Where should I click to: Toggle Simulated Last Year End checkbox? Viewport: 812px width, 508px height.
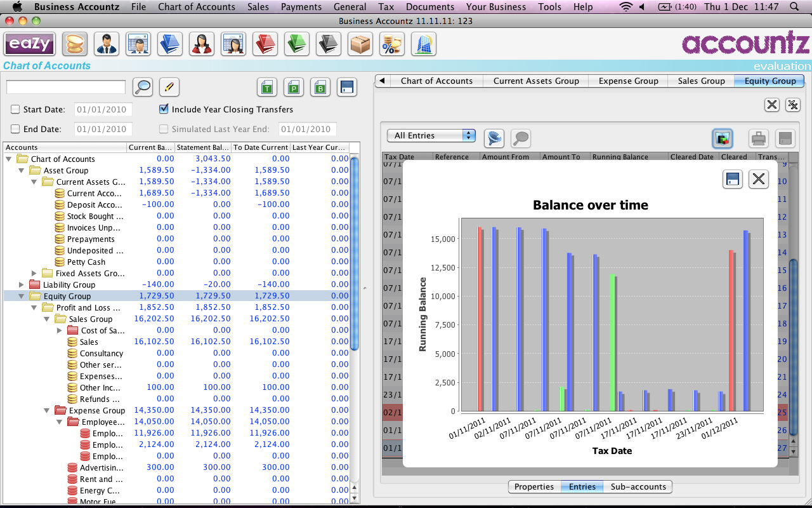pyautogui.click(x=164, y=129)
